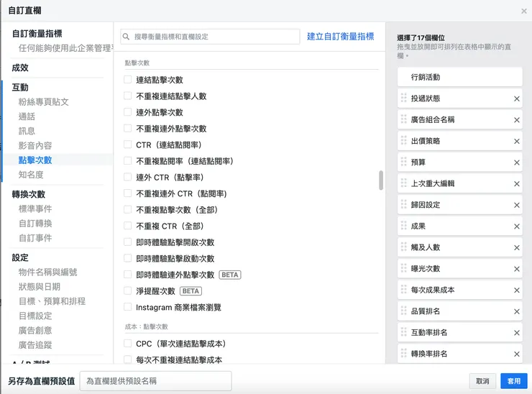The height and width of the screenshot is (394, 532).
Task: Remove the 曝光次數 column with its X
Action: pos(516,269)
